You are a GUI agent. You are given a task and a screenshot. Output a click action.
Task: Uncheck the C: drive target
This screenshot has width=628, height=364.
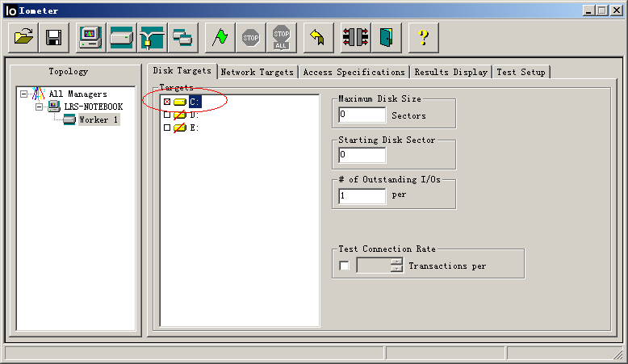tap(167, 102)
